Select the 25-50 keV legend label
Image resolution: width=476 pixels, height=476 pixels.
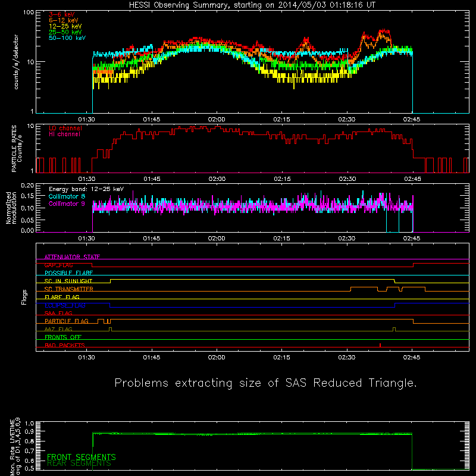65,32
